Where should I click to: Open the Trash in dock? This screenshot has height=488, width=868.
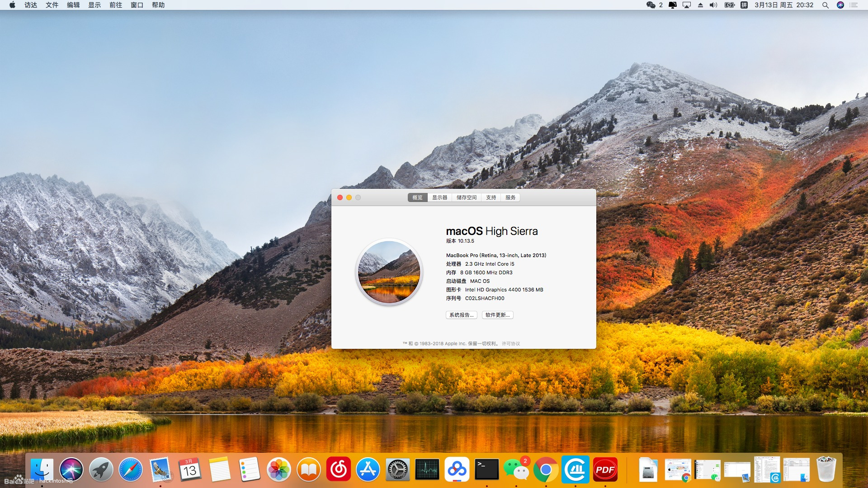point(826,470)
